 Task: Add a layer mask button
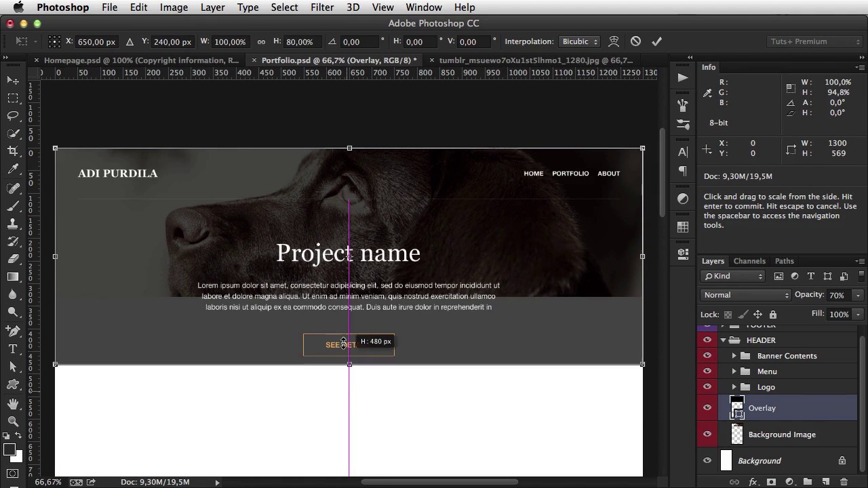click(x=771, y=482)
